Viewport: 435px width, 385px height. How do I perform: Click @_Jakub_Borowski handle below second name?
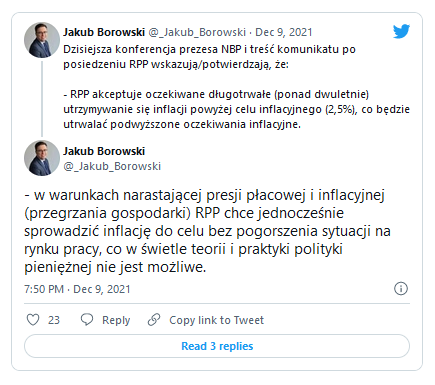point(112,166)
